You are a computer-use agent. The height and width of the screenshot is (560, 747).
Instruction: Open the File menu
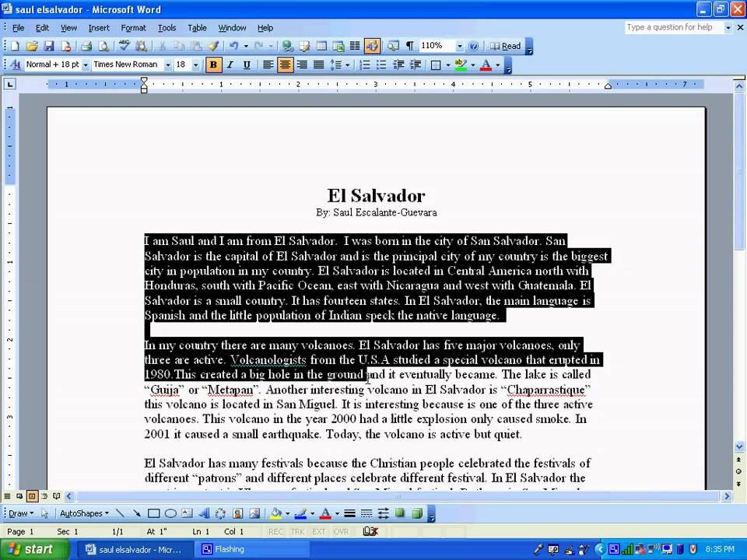click(x=18, y=28)
